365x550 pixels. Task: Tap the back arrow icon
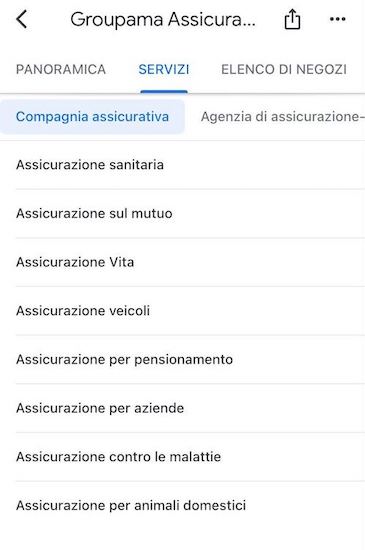point(21,19)
